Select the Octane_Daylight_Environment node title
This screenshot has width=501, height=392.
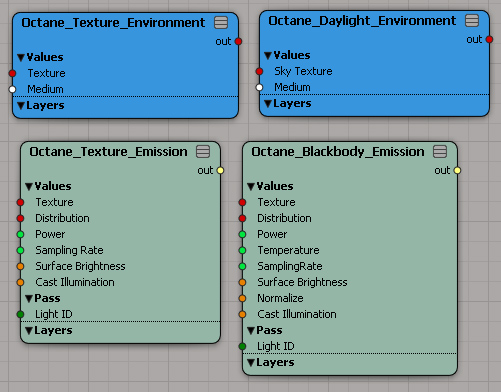click(x=362, y=21)
